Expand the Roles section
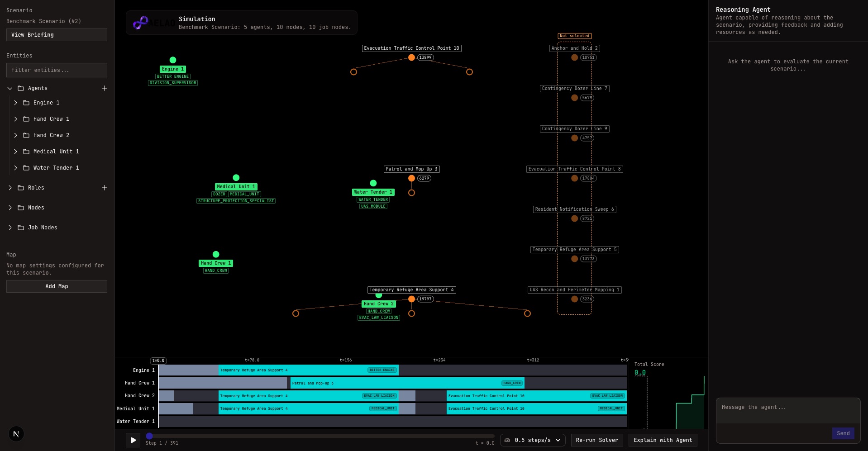Viewport: 868px width, 451px height. [10, 188]
